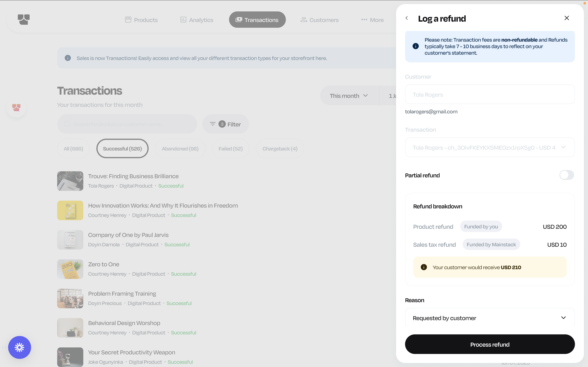
Task: Open the This month date dropdown
Action: pyautogui.click(x=349, y=96)
